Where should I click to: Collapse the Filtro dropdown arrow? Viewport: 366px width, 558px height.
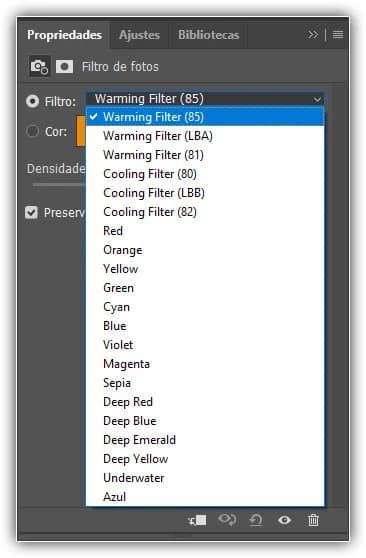[x=317, y=99]
